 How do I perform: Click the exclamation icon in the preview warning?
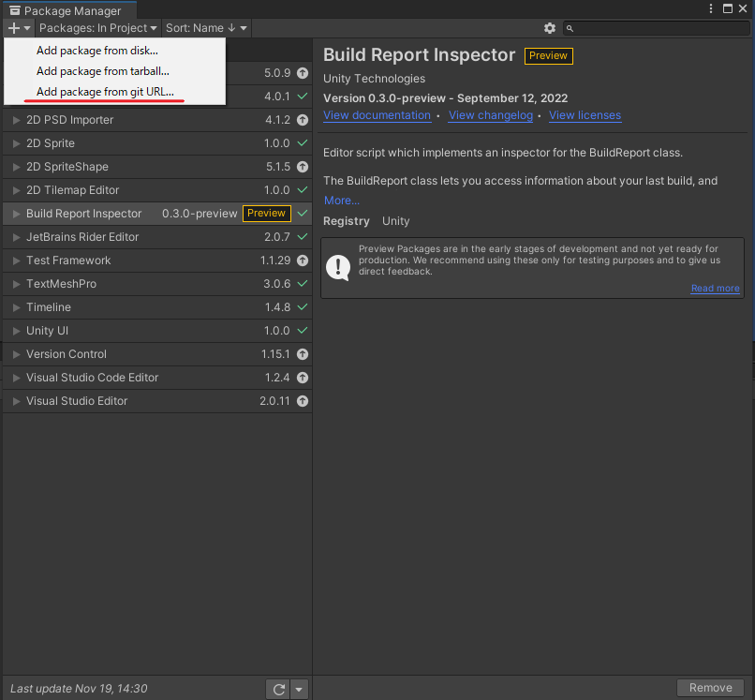coord(338,267)
